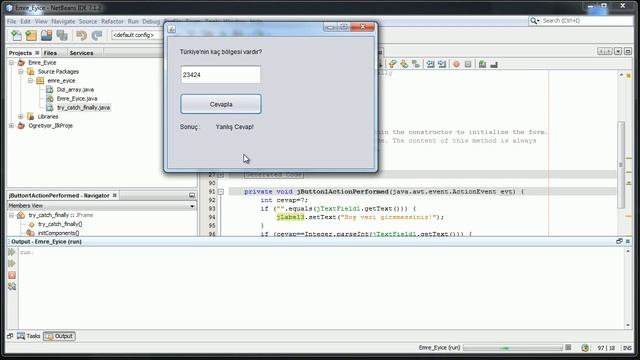This screenshot has height=360, width=640.
Task: Open the Debug menu
Action: (x=151, y=21)
